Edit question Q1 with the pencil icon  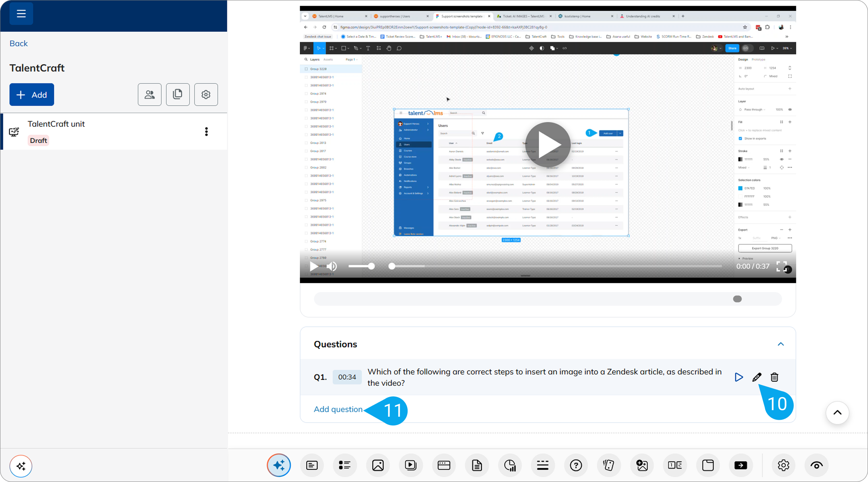[x=756, y=377]
